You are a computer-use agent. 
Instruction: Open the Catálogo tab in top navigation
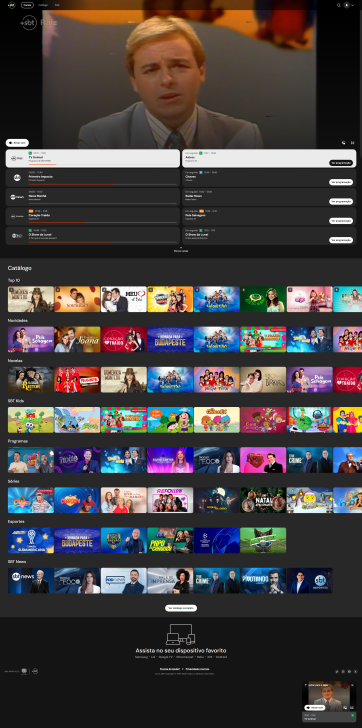pos(43,5)
